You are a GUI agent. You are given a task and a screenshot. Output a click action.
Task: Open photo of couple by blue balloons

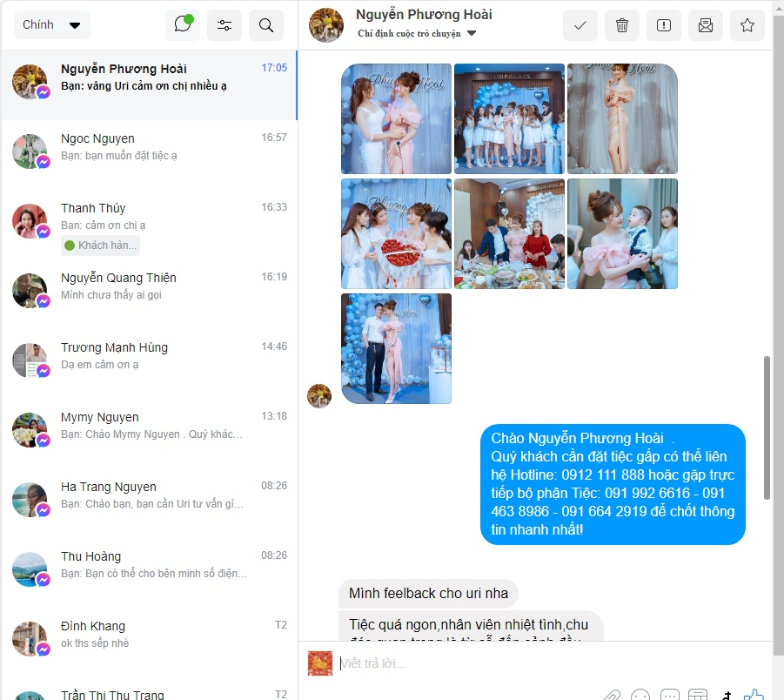(x=396, y=349)
